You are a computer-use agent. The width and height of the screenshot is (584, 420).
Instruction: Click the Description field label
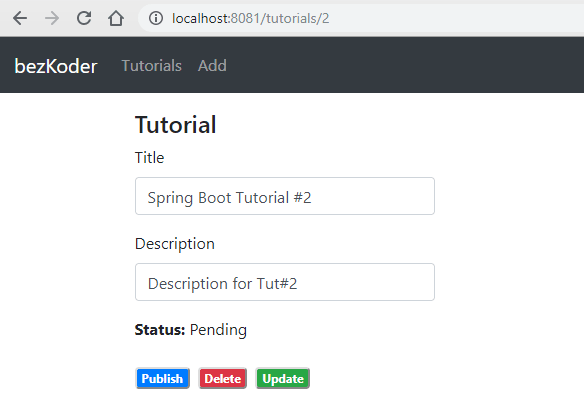tap(175, 244)
